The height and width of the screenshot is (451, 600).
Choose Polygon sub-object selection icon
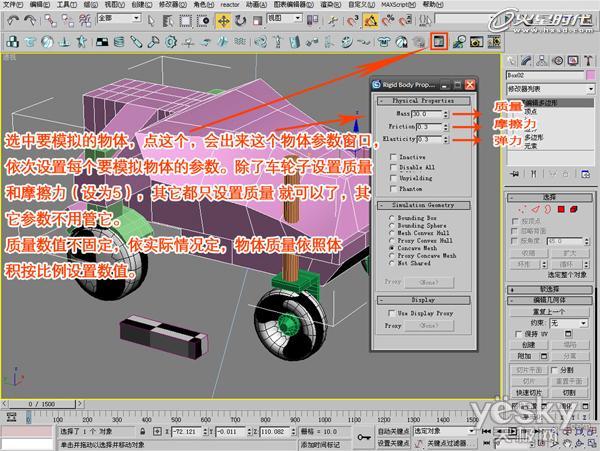pos(561,209)
